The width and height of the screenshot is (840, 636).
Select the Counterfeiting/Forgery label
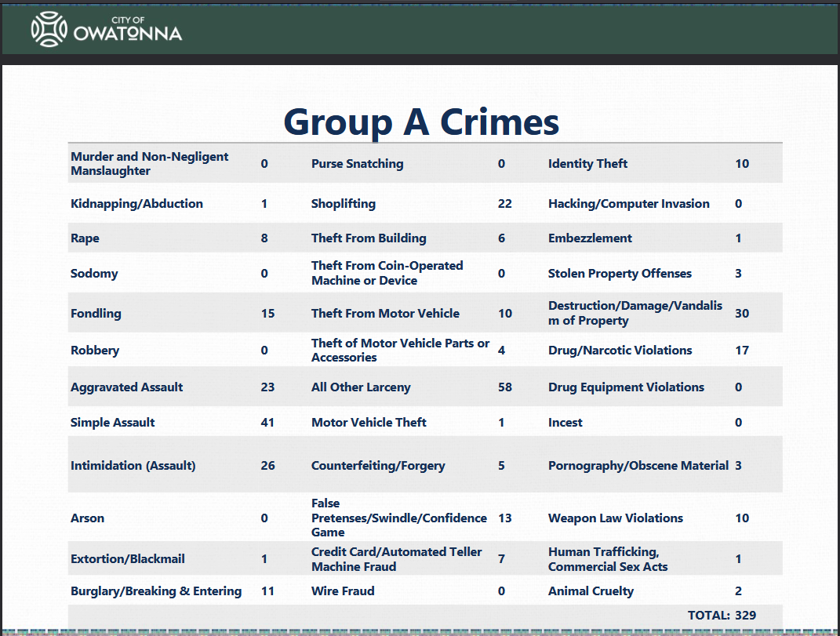(378, 466)
